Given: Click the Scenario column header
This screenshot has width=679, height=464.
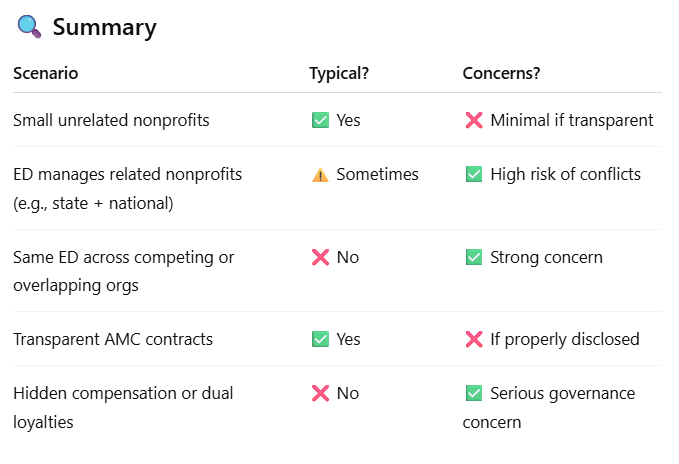Looking at the screenshot, I should pyautogui.click(x=45, y=73).
